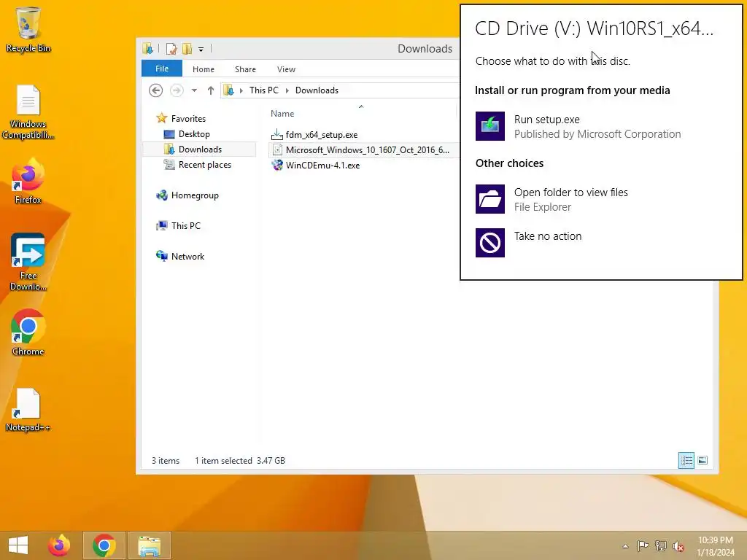Switch to the Home ribbon tab
The image size is (747, 560).
204,69
